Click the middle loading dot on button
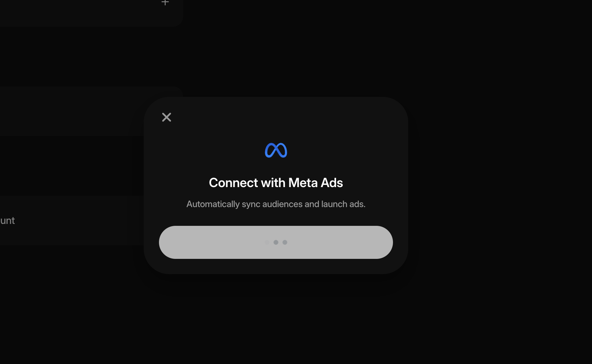592x364 pixels. pyautogui.click(x=276, y=242)
